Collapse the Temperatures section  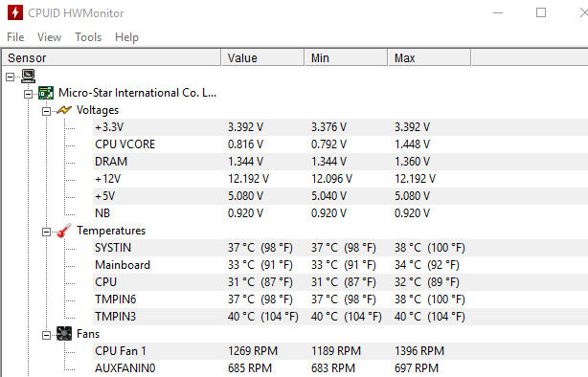[46, 232]
